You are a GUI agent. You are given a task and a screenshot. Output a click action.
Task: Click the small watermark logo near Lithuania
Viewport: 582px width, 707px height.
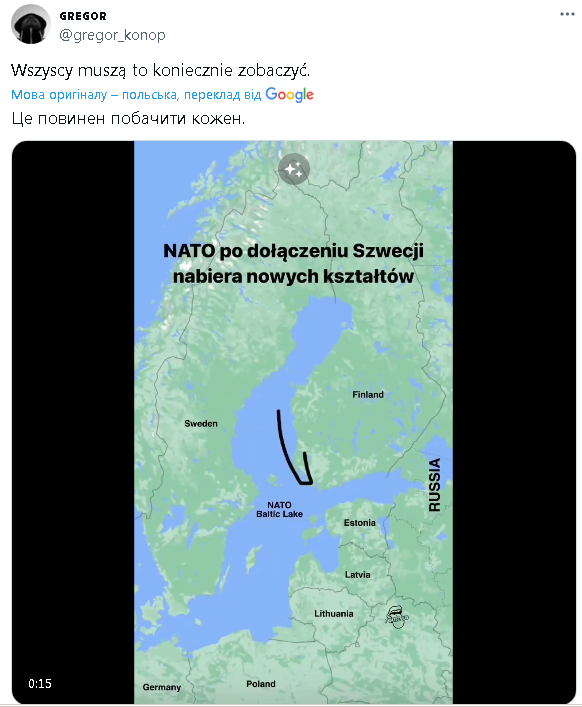pyautogui.click(x=396, y=617)
